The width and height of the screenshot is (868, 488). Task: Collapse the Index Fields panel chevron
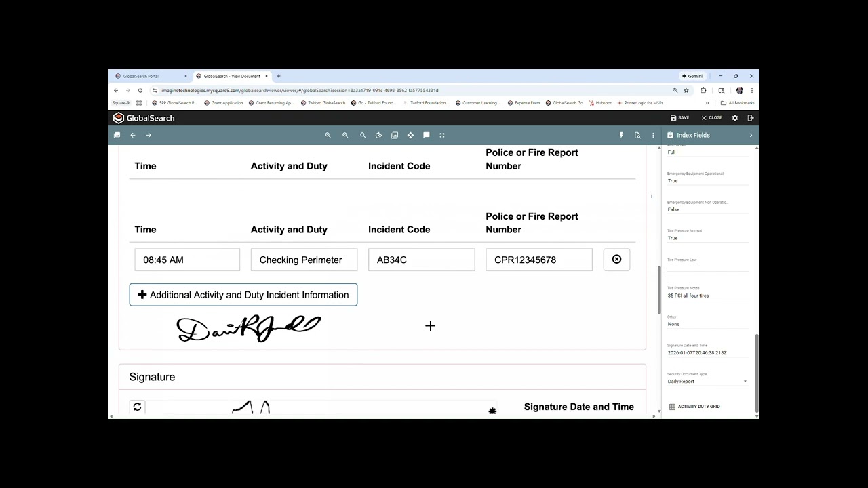pyautogui.click(x=751, y=135)
